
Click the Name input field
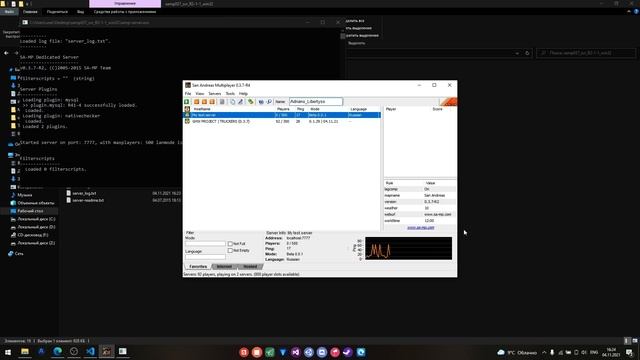(316, 102)
